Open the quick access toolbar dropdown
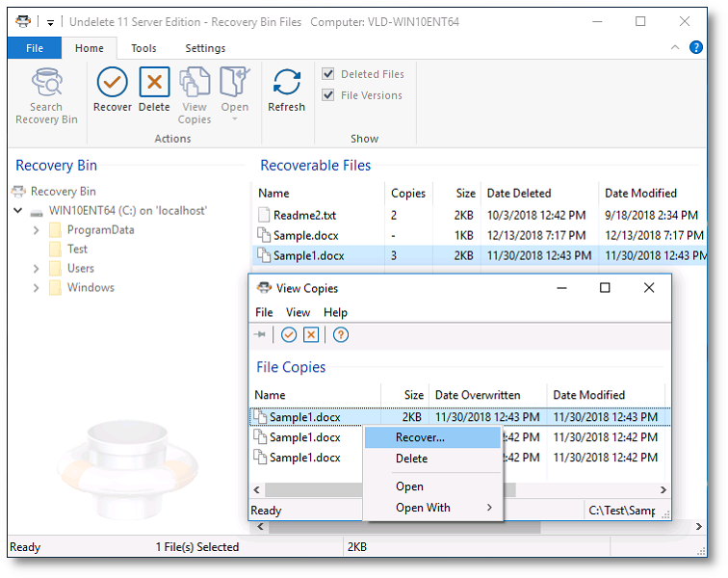This screenshot has width=728, height=578. (50, 22)
